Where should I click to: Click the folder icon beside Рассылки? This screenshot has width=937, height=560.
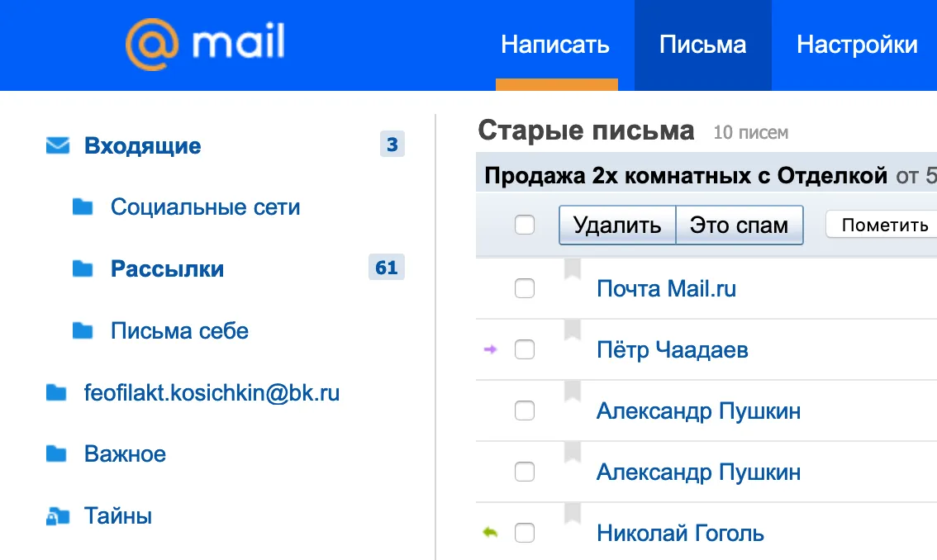(x=83, y=268)
